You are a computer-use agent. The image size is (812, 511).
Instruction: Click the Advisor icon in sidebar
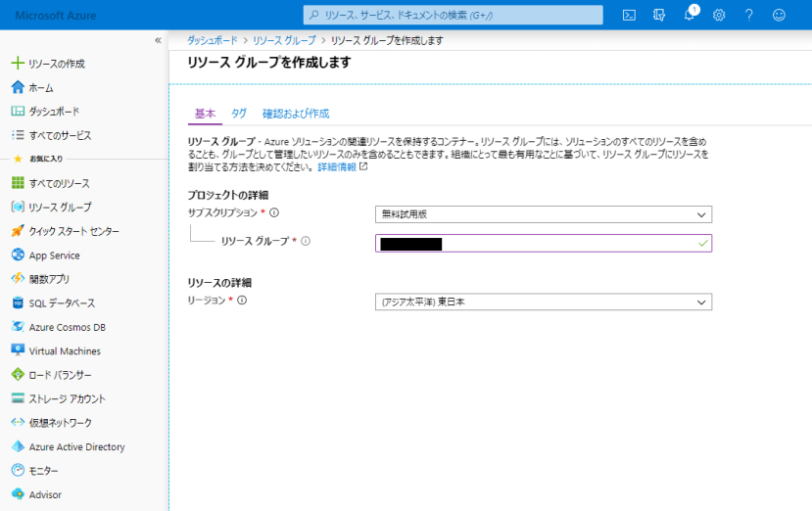[x=18, y=494]
